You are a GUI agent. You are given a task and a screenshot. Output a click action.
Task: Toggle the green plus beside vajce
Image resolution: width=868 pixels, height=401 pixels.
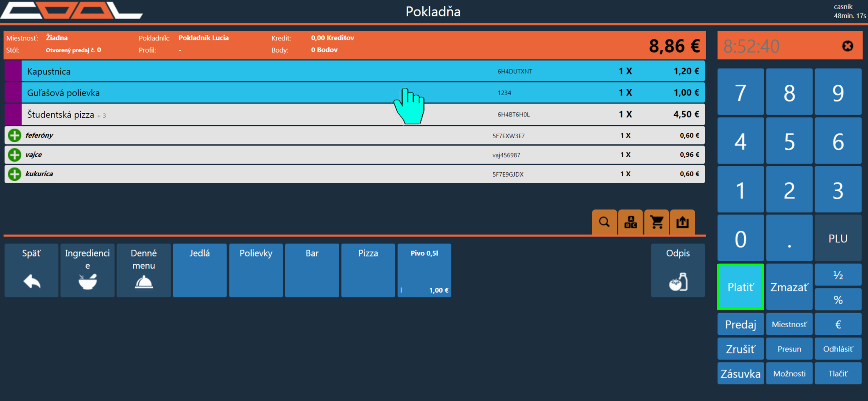(x=15, y=155)
